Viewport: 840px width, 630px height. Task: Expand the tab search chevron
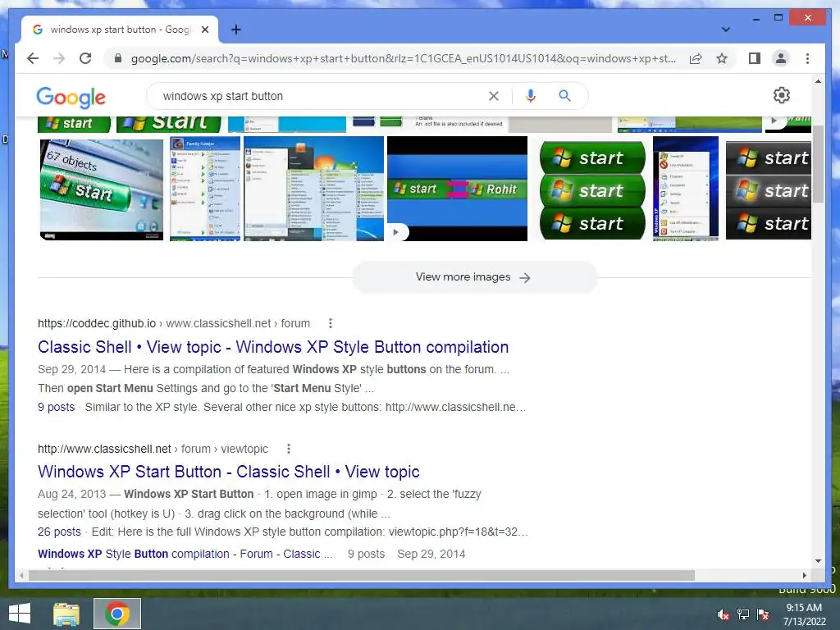click(x=725, y=30)
